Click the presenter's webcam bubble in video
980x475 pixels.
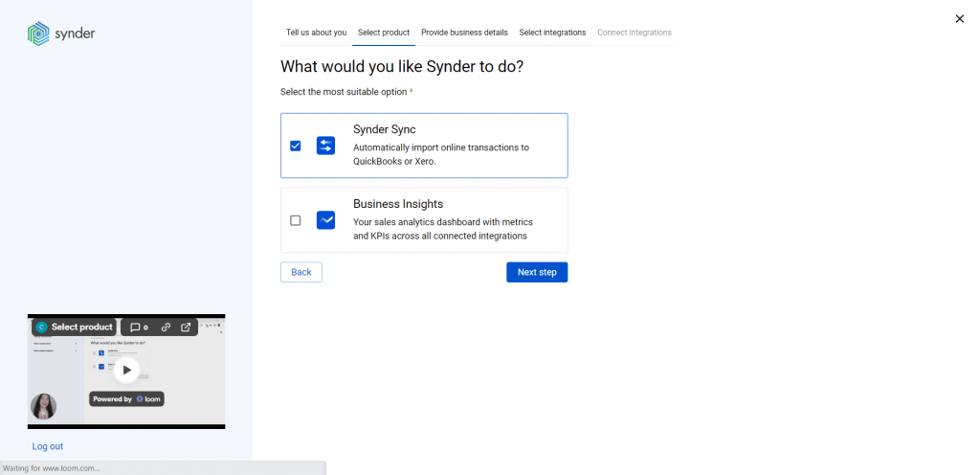tap(44, 406)
